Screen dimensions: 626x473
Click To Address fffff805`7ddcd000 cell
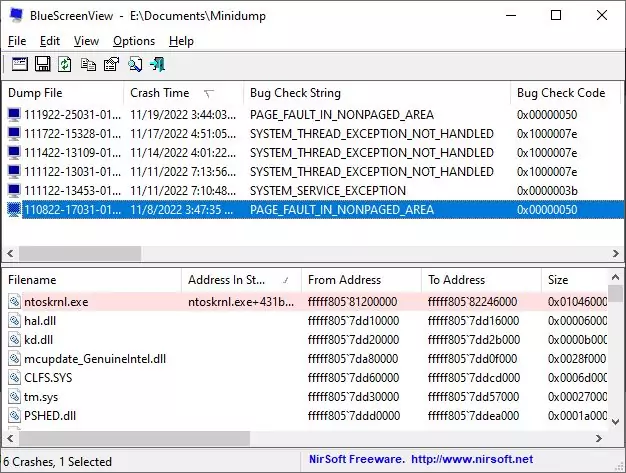pyautogui.click(x=474, y=378)
